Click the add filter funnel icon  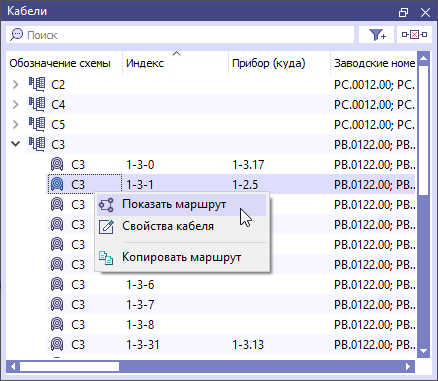click(x=377, y=35)
